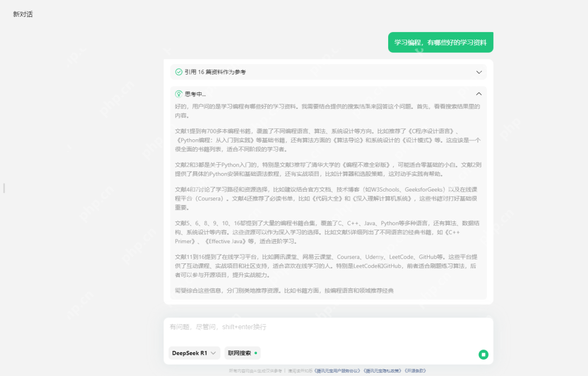Click the chevron beside DeepSeek R1

(x=213, y=353)
